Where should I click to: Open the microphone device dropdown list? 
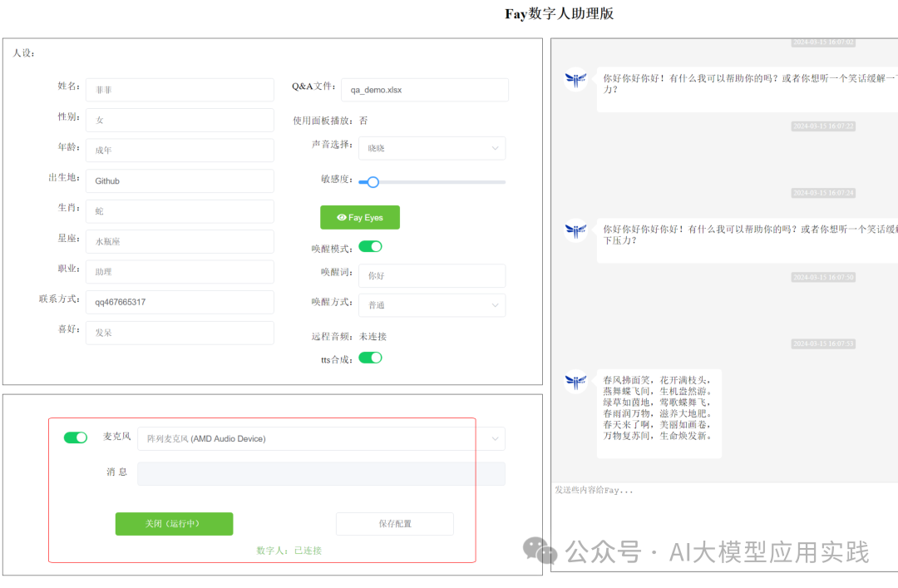point(321,438)
